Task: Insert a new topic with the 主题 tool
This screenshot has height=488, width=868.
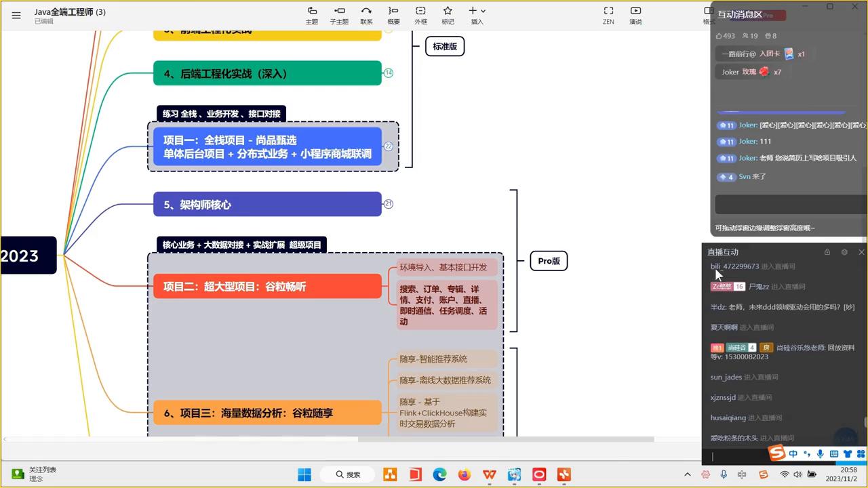Action: click(x=312, y=15)
